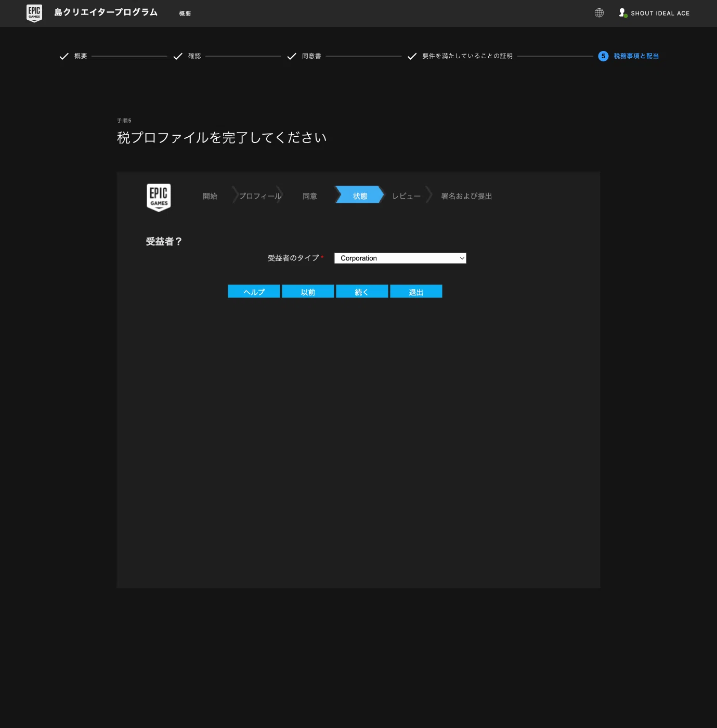Open the SHOUT IDEAL ACE account menu

pyautogui.click(x=660, y=14)
